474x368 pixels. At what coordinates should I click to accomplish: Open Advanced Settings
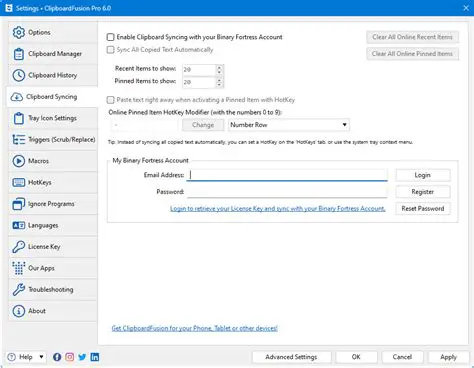(291, 357)
